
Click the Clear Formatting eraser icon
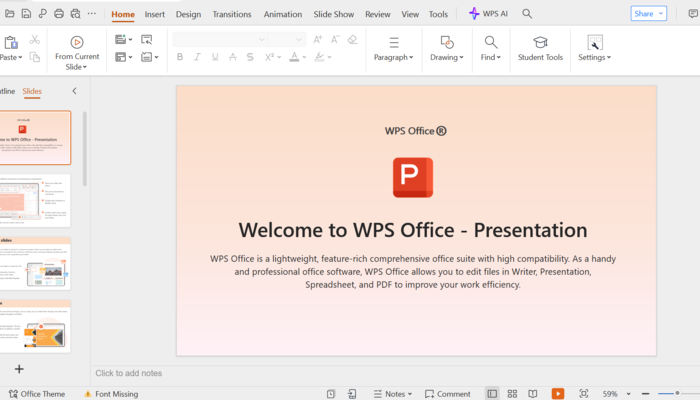tap(352, 40)
